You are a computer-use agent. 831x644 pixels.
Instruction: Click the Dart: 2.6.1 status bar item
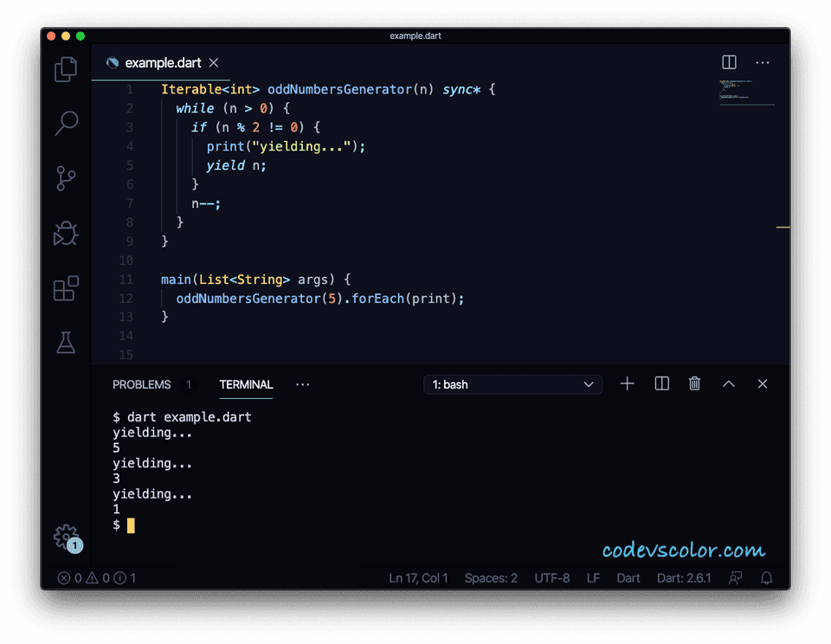tap(683, 578)
